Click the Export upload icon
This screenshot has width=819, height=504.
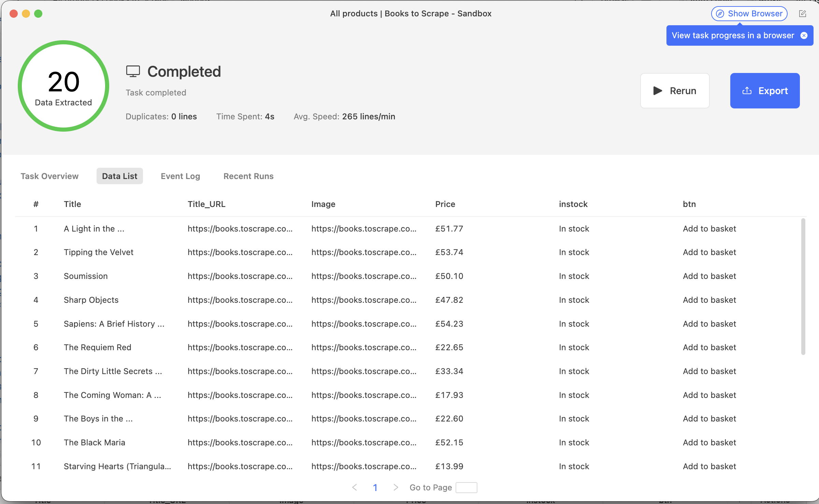(x=747, y=91)
